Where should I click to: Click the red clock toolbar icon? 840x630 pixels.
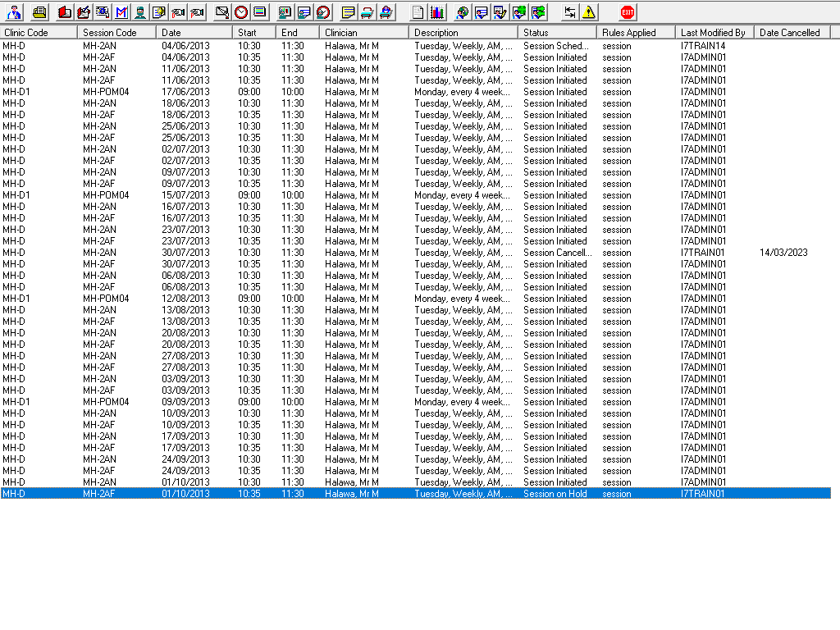[241, 11]
